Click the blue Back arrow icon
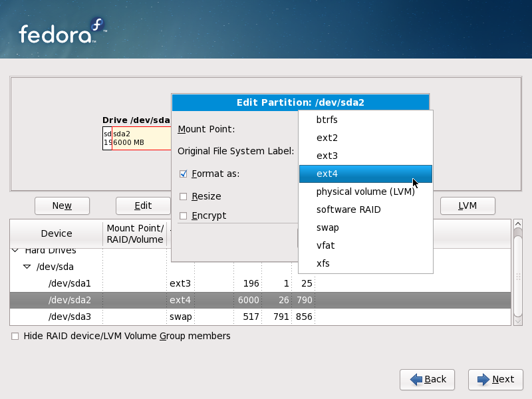The image size is (532, 399). [x=416, y=379]
